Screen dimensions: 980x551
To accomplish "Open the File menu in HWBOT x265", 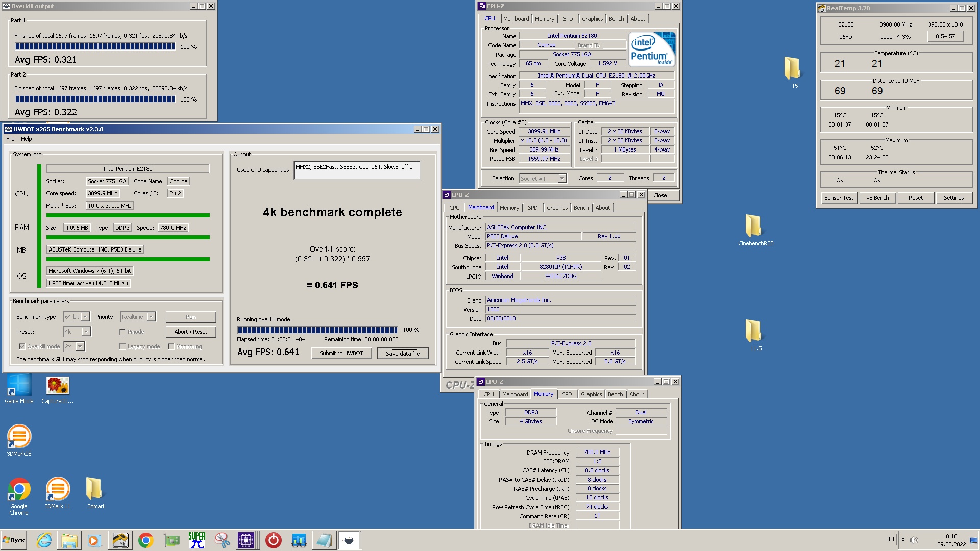I will coord(10,139).
